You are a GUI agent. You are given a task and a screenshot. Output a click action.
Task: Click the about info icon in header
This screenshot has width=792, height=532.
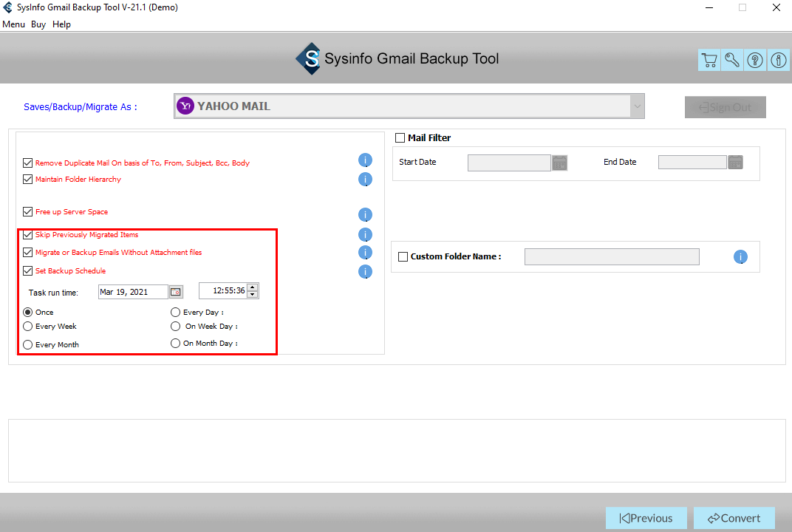pos(779,60)
